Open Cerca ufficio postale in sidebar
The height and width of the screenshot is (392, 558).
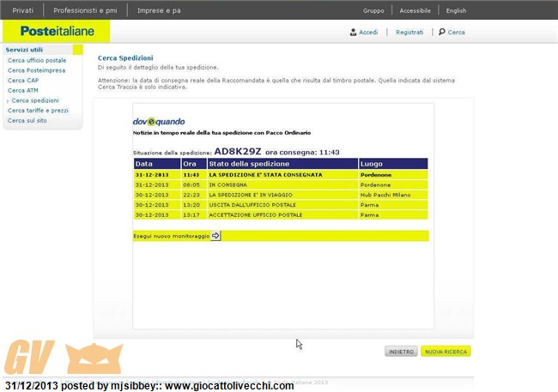tap(37, 61)
